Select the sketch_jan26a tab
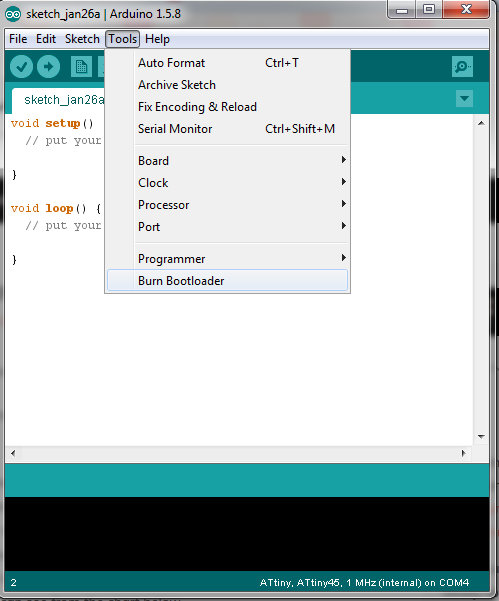 (58, 100)
